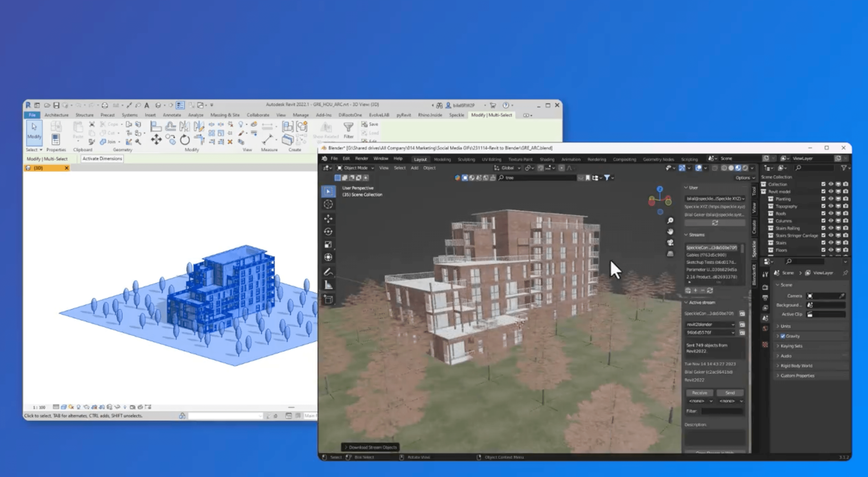Viewport: 868px width, 477px height.
Task: Select Blender's Add Cube tool
Action: tap(329, 299)
